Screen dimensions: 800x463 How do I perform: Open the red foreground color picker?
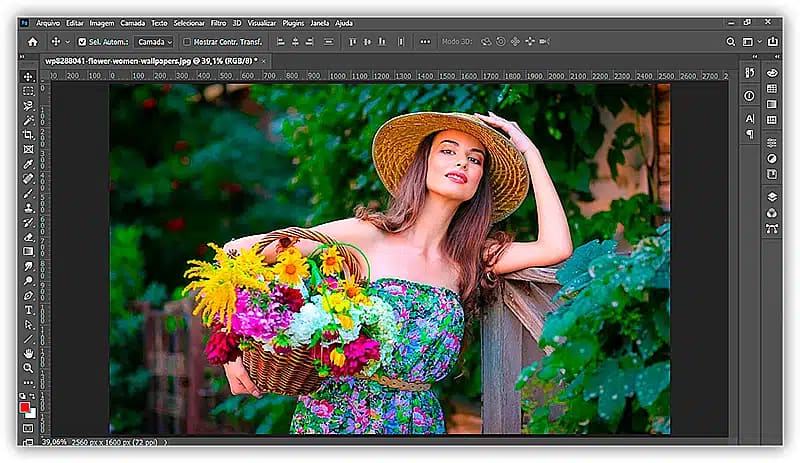[24, 407]
